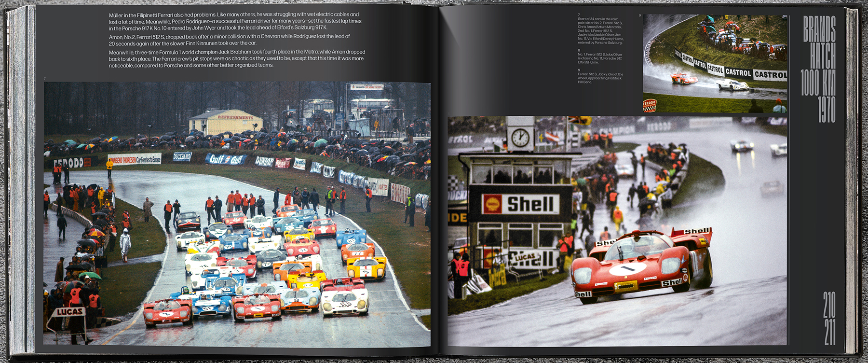Select the paragraph starting "Meanwhile, three-time Formula 1"
This screenshot has height=363, width=868.
point(237,58)
